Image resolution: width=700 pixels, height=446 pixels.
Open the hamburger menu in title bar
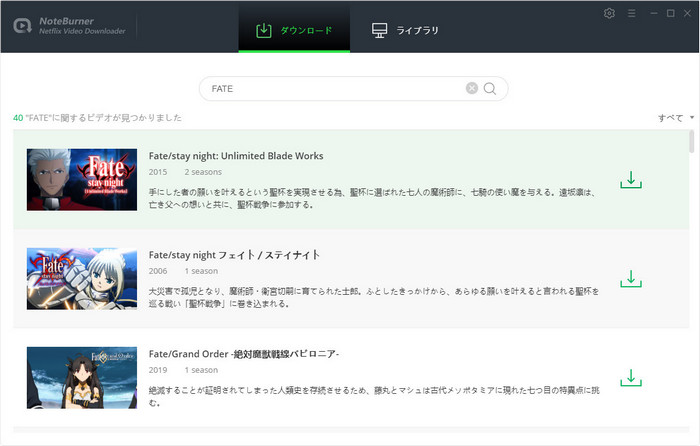pos(631,13)
